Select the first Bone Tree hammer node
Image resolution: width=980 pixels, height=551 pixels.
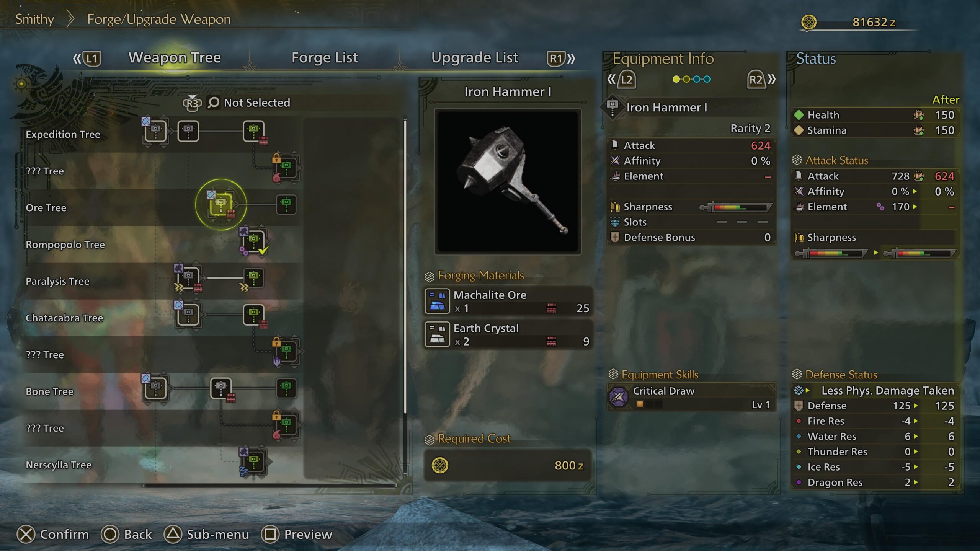[155, 388]
